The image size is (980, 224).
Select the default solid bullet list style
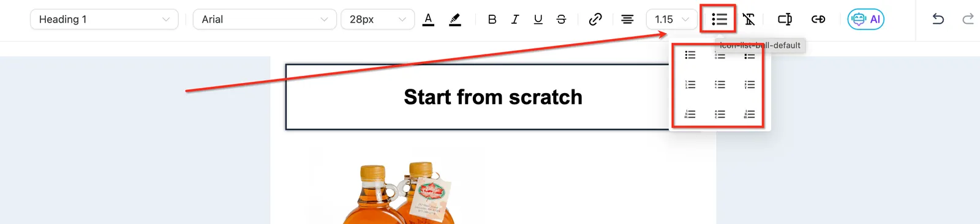pos(690,55)
